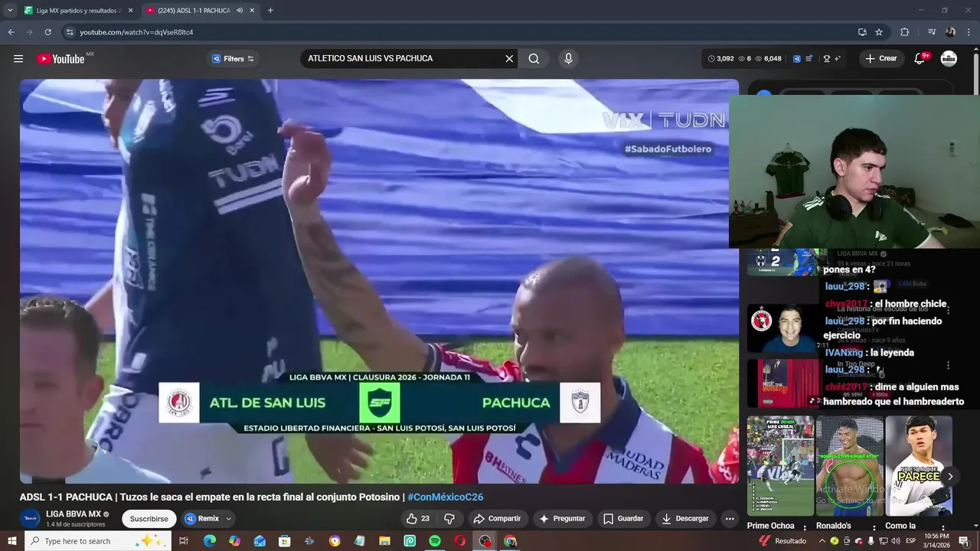Screen dimensions: 980x551
Task: Open LIGA BBVA MX channel name
Action: (73, 514)
